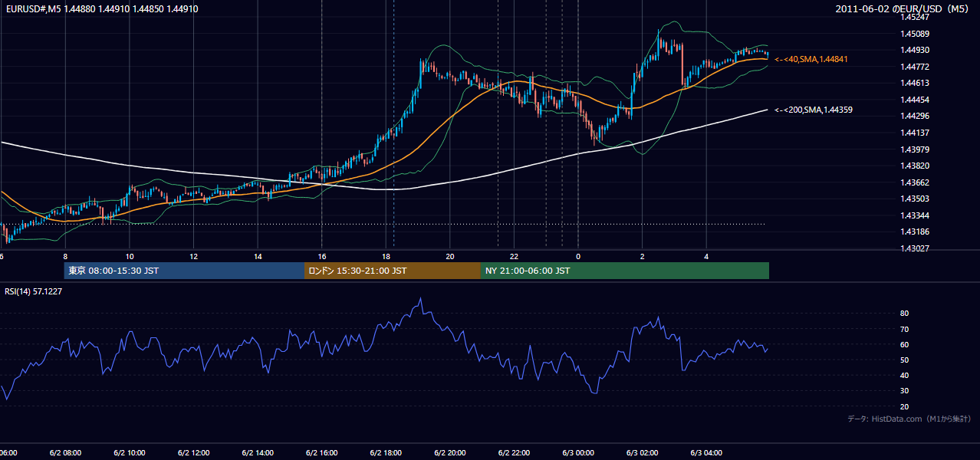The image size is (980, 460).
Task: Click hour tick 16 under price chart
Action: tap(322, 256)
